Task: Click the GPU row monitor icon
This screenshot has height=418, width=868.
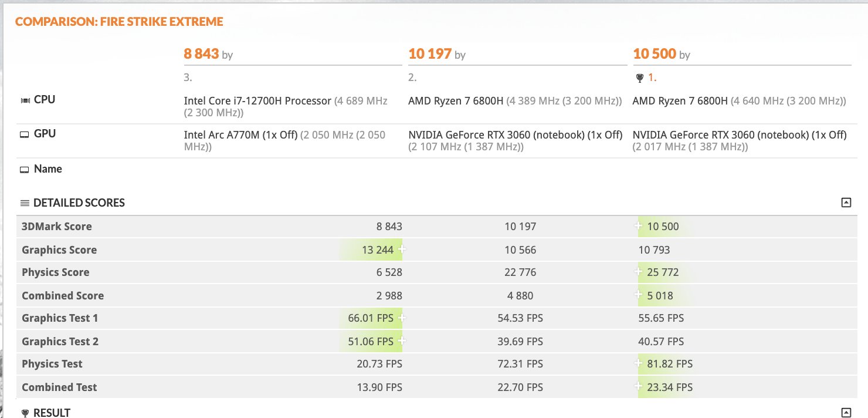Action: pyautogui.click(x=25, y=134)
